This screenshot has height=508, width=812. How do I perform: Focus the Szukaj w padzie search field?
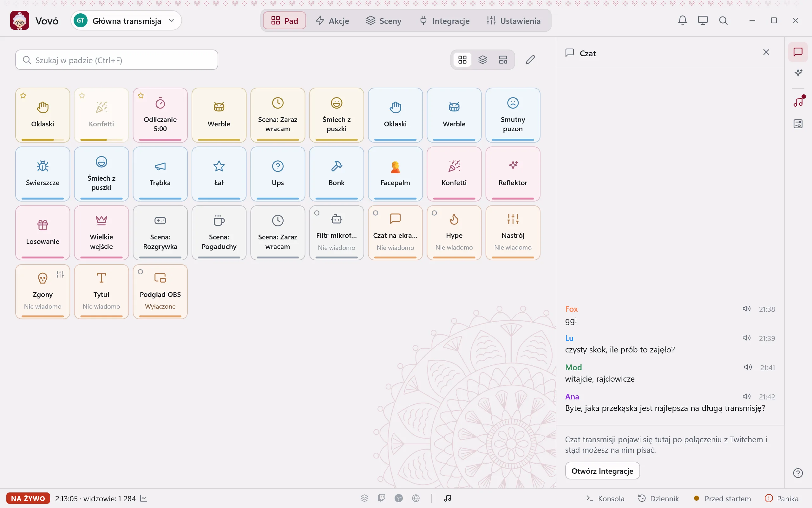tap(116, 60)
